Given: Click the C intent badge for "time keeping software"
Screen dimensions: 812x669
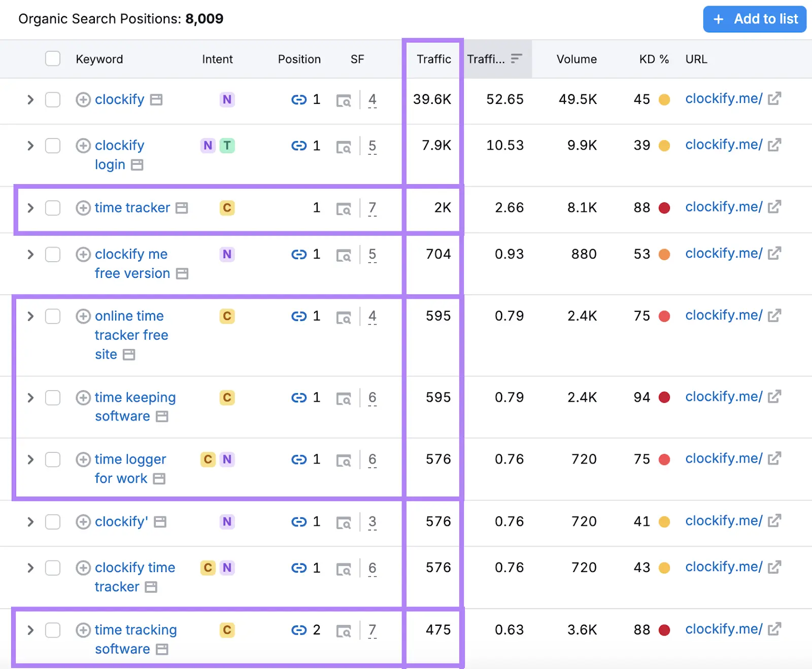Looking at the screenshot, I should [x=227, y=398].
